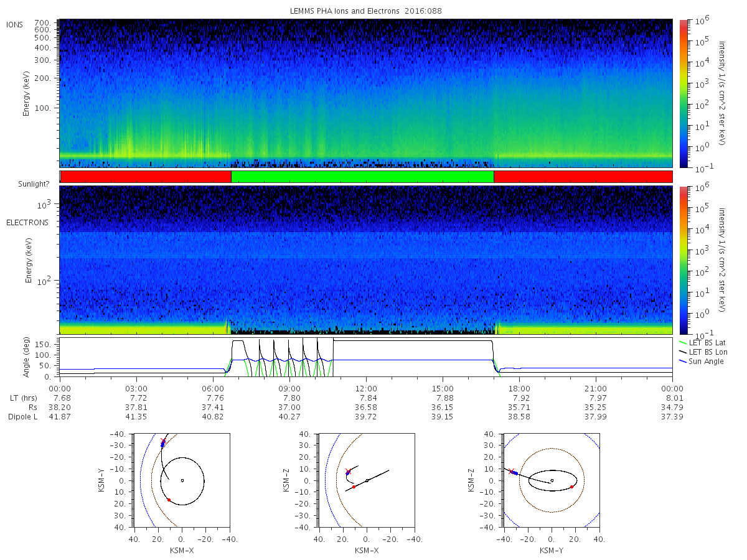Click the left red segment of the Sunlight bar
Viewport: 747px width, 560px height.
(x=146, y=177)
